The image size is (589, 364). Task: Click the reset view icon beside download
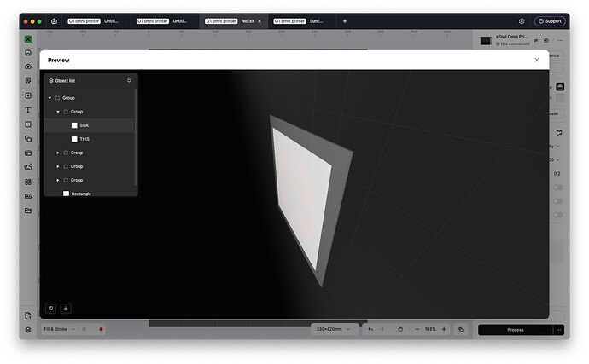pyautogui.click(x=50, y=309)
